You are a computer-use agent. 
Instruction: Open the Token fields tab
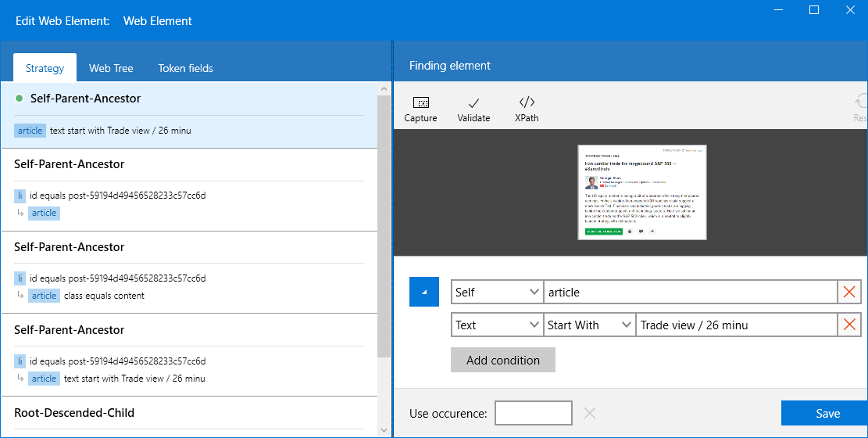[185, 68]
